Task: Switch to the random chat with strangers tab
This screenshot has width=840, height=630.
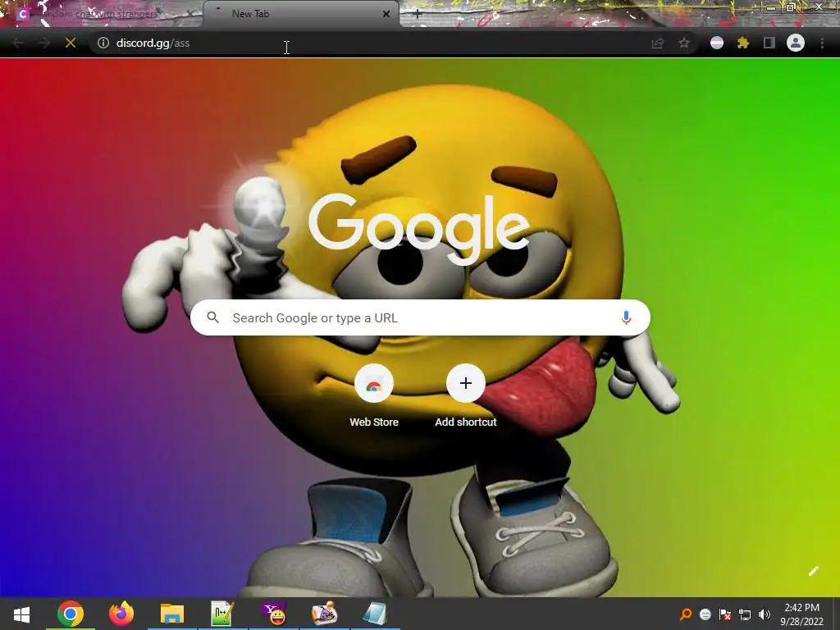Action: coord(102,14)
